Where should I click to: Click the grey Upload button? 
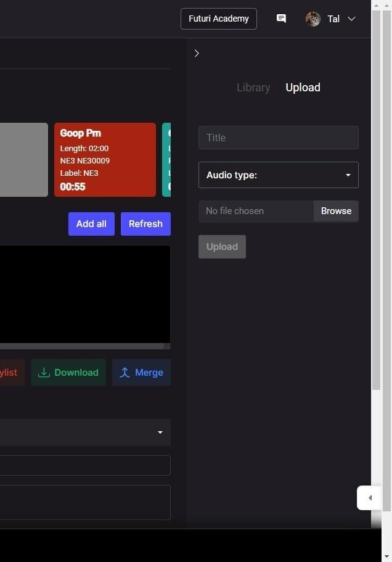click(x=222, y=247)
